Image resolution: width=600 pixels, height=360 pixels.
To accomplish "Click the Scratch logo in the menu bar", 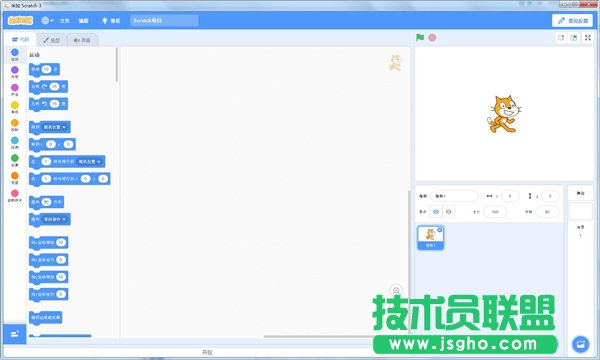I will pyautogui.click(x=20, y=20).
